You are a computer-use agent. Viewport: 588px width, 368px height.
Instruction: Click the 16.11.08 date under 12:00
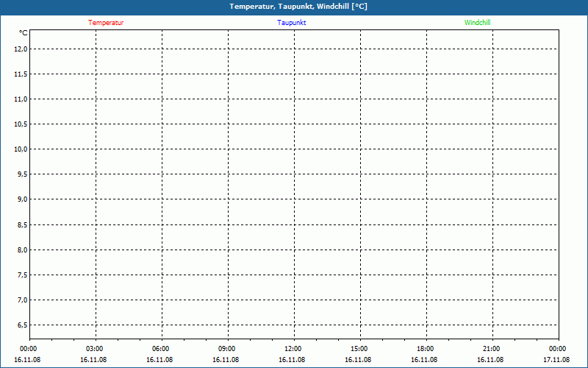[292, 359]
